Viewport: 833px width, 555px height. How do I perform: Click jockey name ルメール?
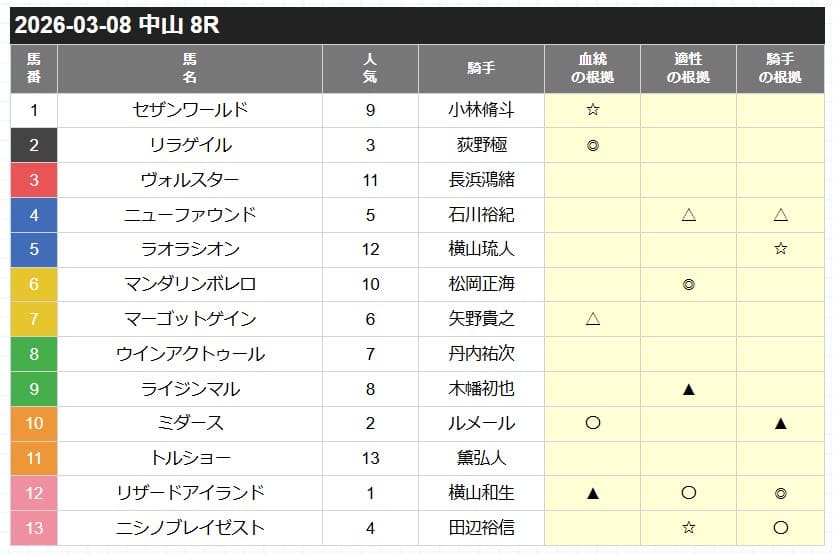tap(481, 424)
